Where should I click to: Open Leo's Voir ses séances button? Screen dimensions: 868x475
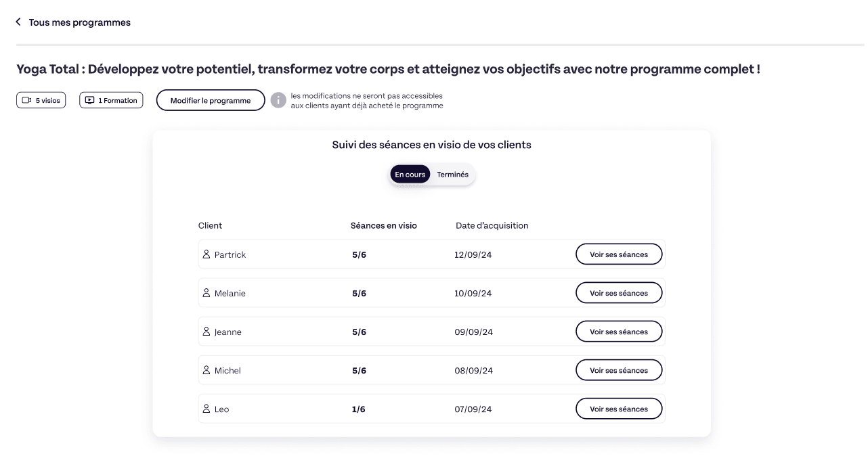click(x=619, y=409)
